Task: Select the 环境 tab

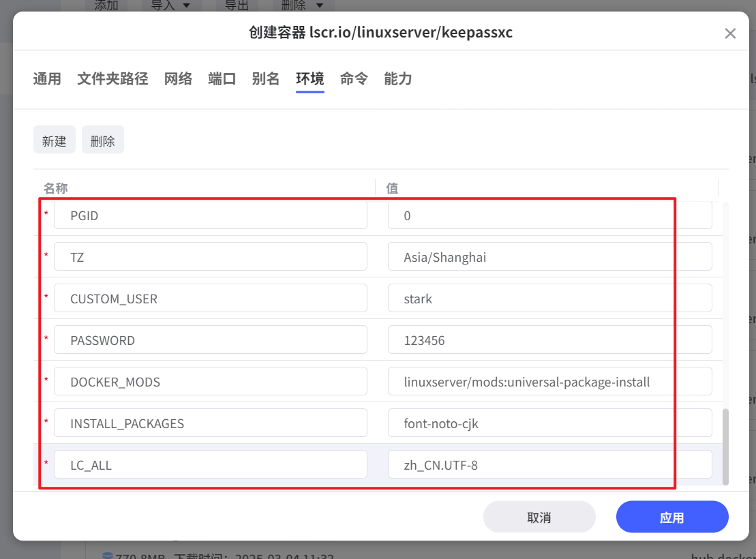Action: tap(309, 78)
